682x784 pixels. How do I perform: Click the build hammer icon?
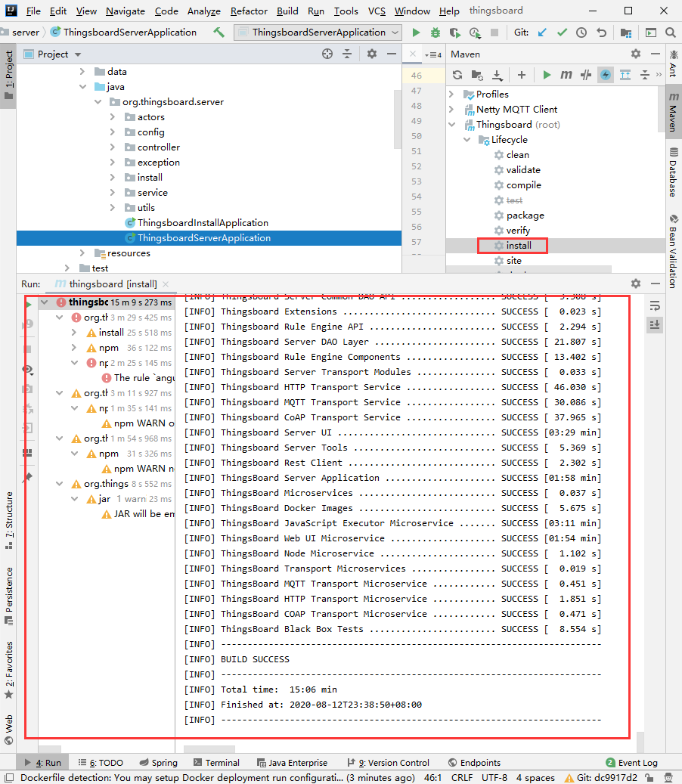click(x=219, y=33)
